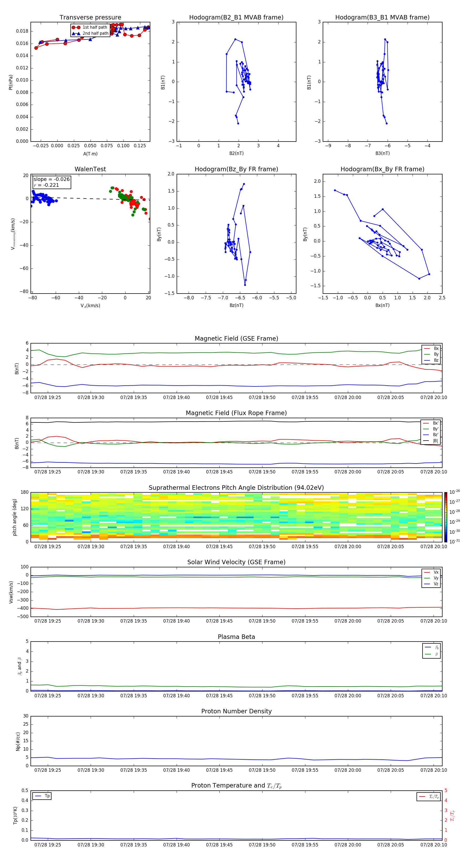
Task: Click the 'Vy' legend entry in velocity plot
Action: [x=431, y=578]
